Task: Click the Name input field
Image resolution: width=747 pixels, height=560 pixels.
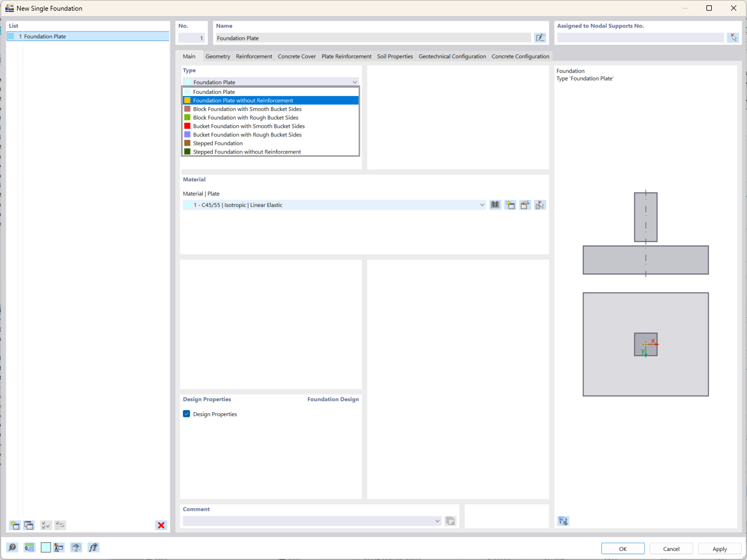Action: 373,38
